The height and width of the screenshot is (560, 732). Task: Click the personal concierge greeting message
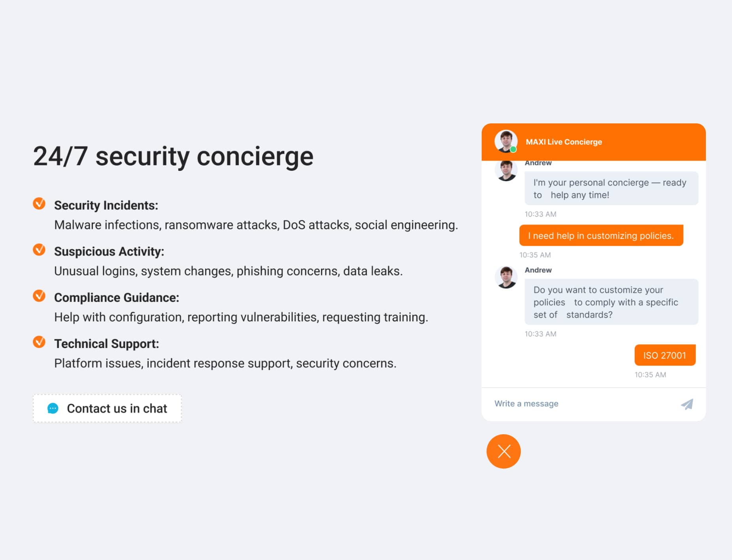point(611,188)
